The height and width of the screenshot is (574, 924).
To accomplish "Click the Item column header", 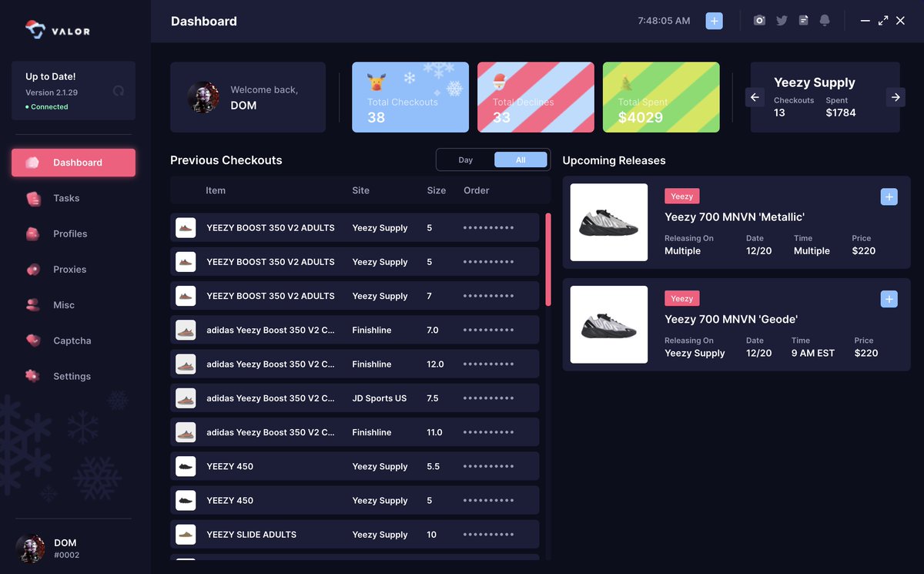I will click(x=216, y=190).
